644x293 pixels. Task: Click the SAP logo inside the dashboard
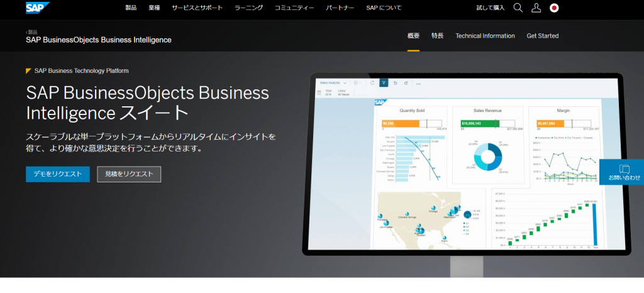click(x=380, y=102)
